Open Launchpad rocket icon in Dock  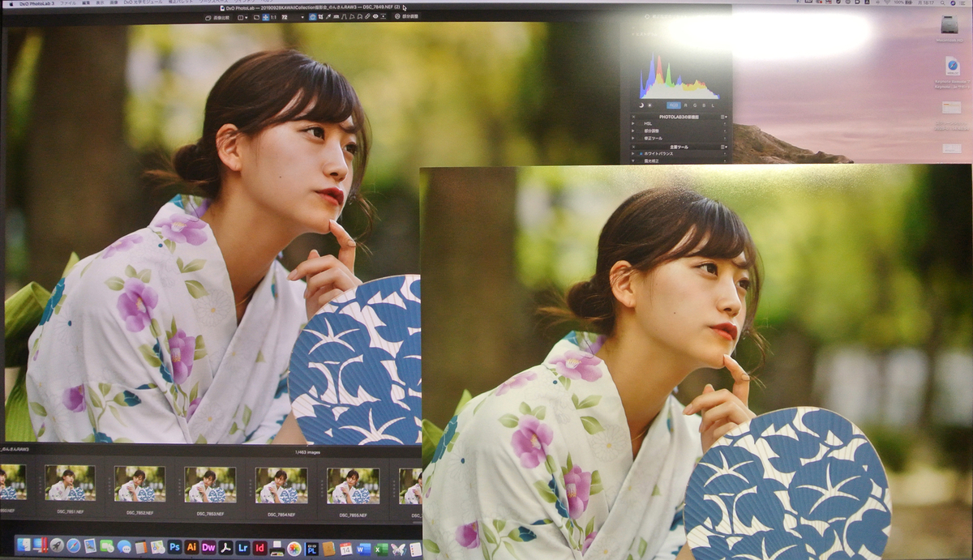(57, 546)
